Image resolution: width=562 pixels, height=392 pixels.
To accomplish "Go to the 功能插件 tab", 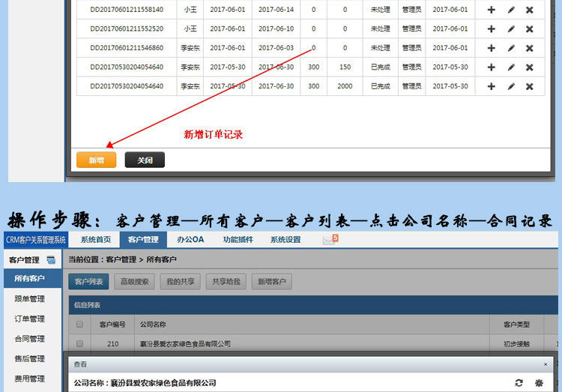I will click(x=238, y=240).
